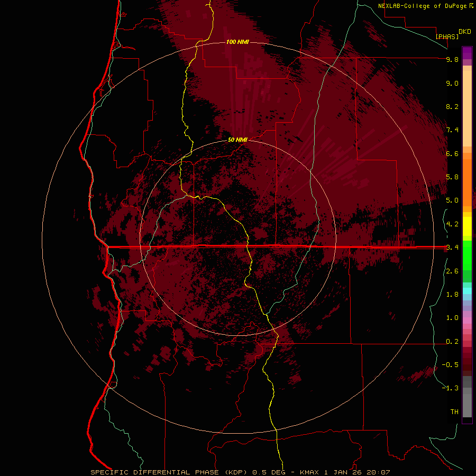
Task: Pick the orange segment of the color bar
Action: (467, 182)
